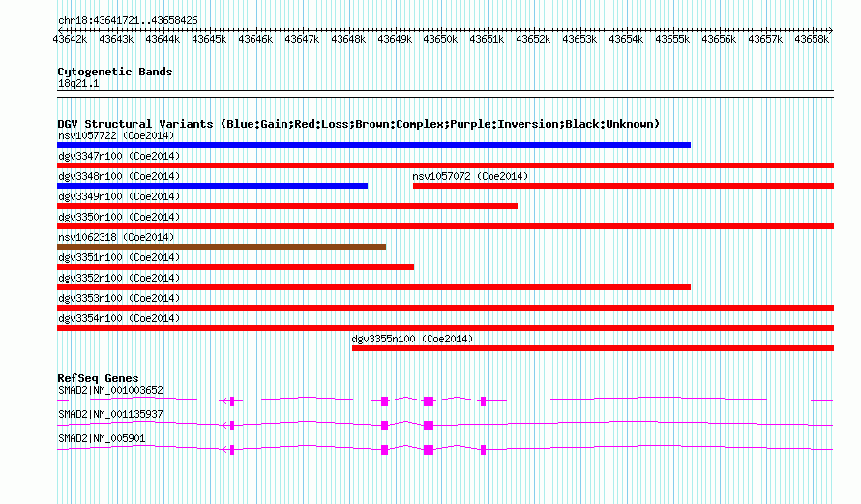Click the red dgv3350n100 variant bar
This screenshot has width=861, height=504.
click(x=445, y=226)
